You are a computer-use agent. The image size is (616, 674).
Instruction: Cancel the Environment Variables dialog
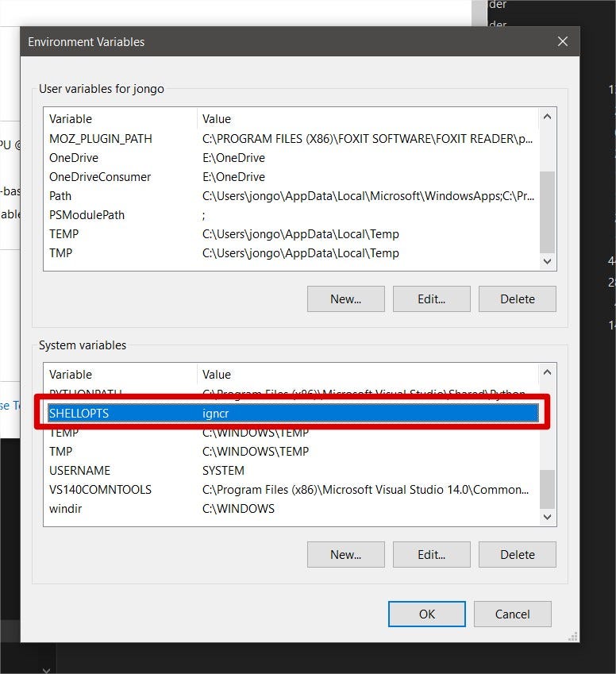512,614
